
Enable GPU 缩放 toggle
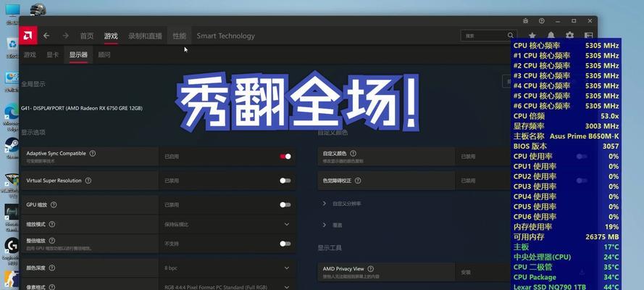coord(285,205)
